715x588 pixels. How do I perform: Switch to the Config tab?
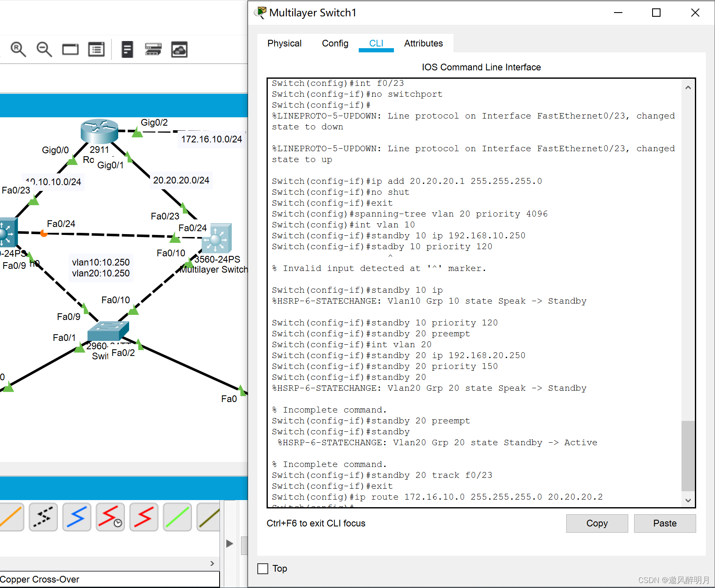click(x=335, y=44)
